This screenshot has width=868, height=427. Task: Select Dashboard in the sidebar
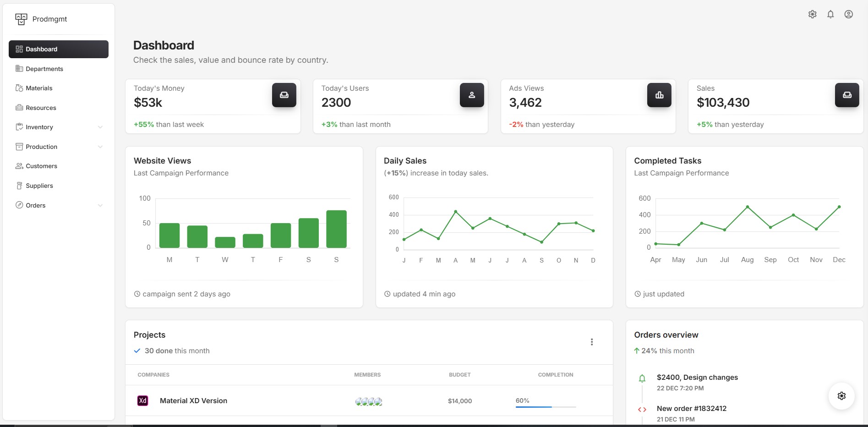[x=59, y=49]
